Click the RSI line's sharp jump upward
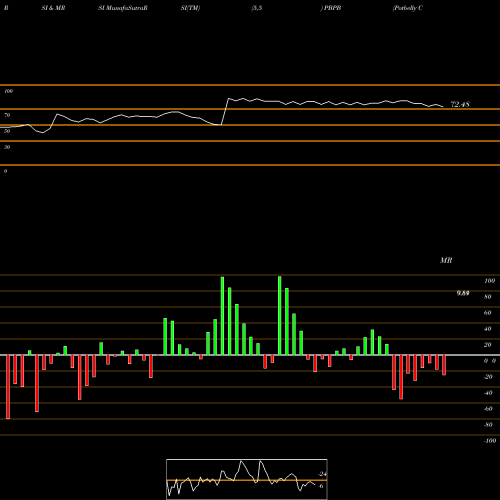The image size is (500, 500). (x=225, y=112)
